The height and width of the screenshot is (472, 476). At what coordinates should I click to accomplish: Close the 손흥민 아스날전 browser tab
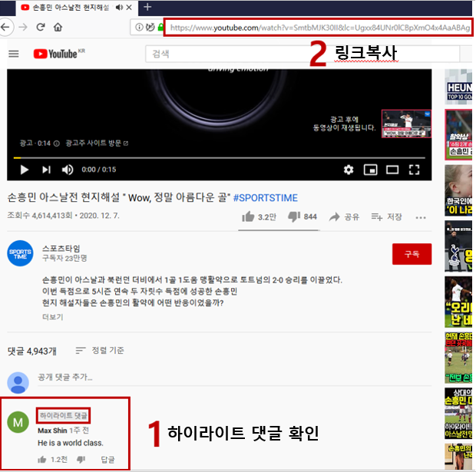tap(129, 7)
